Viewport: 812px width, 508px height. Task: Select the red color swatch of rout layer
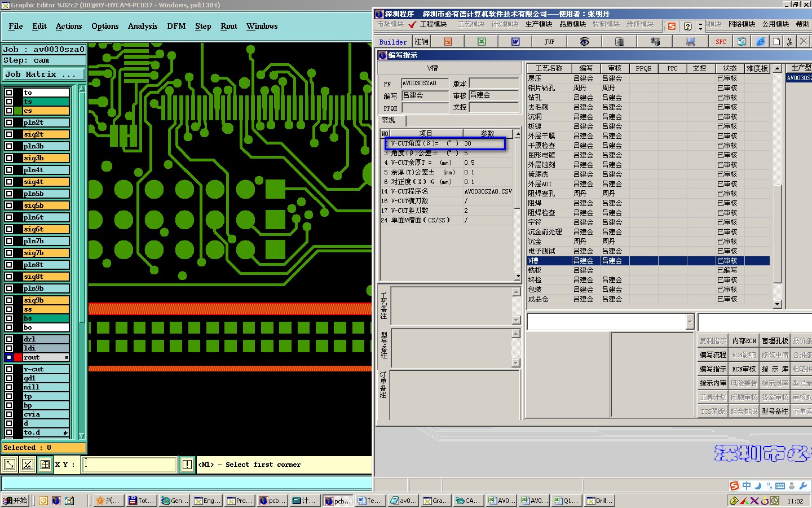[18, 357]
